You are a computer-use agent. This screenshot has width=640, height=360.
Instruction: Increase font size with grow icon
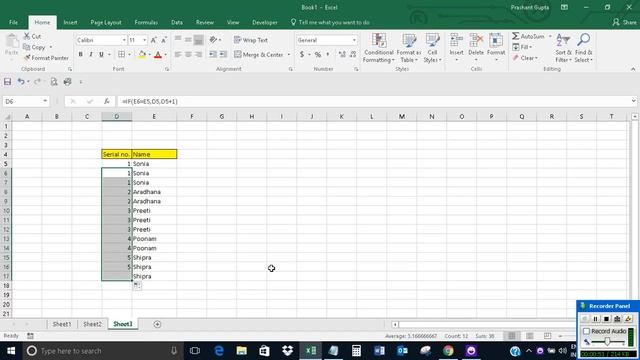[x=153, y=40]
